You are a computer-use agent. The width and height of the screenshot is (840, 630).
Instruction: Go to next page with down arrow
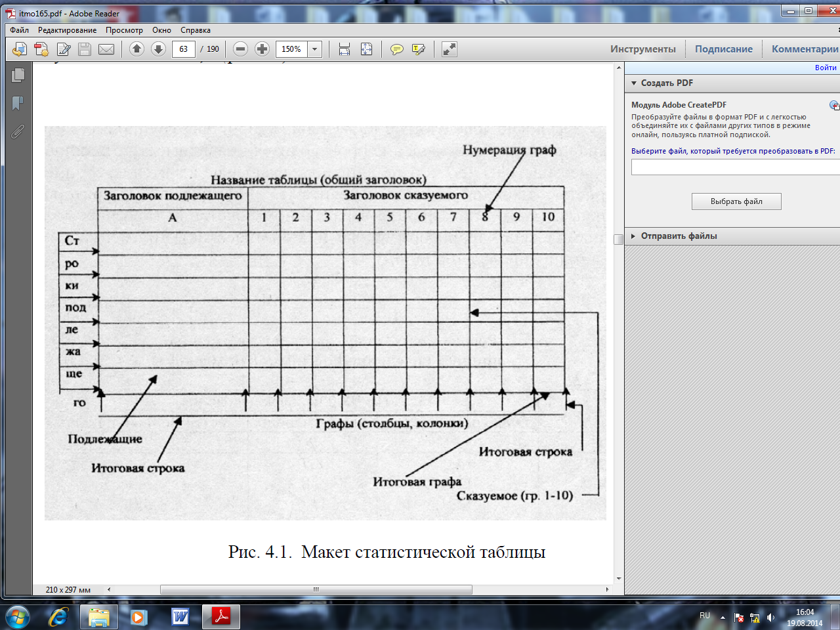pos(158,49)
